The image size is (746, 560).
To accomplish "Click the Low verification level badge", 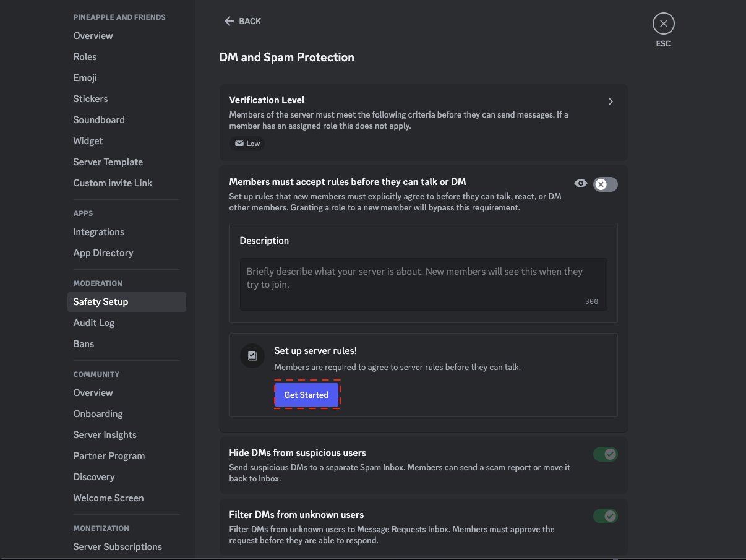I will [x=247, y=144].
